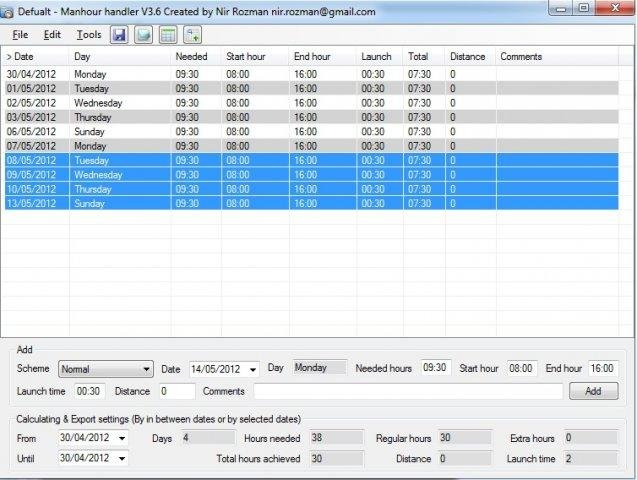Maximize the Manhour handler window
Image resolution: width=637 pixels, height=480 pixels.
click(584, 9)
